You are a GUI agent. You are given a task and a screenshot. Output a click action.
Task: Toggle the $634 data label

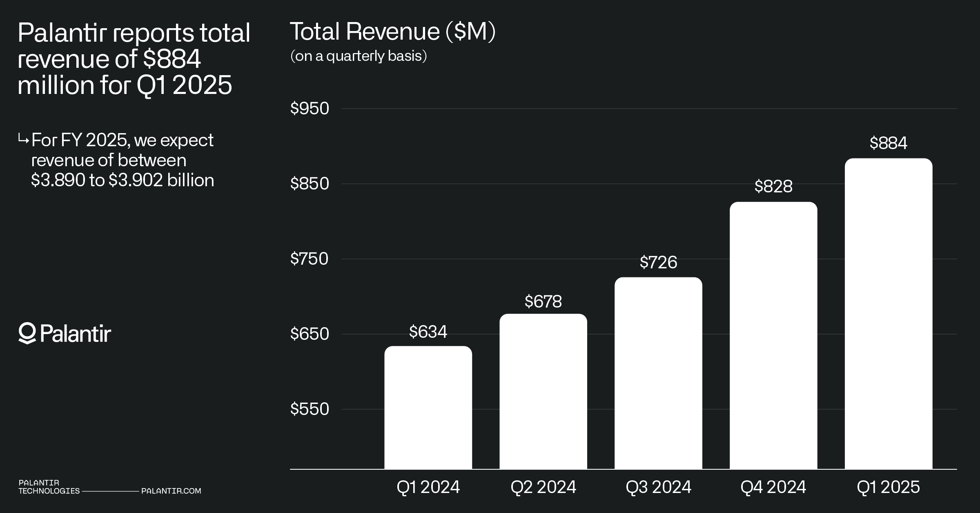428,332
